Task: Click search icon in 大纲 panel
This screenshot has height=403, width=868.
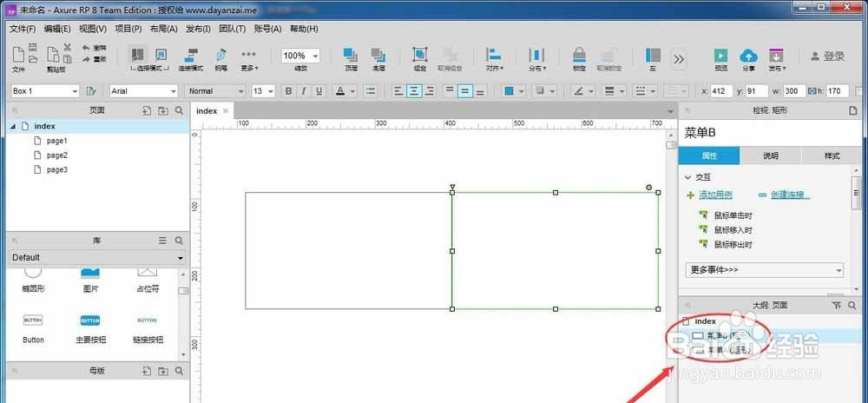Action: [852, 305]
